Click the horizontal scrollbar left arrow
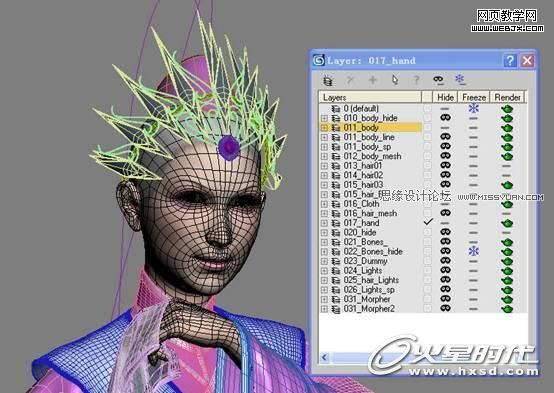The height and width of the screenshot is (393, 554). click(x=324, y=358)
